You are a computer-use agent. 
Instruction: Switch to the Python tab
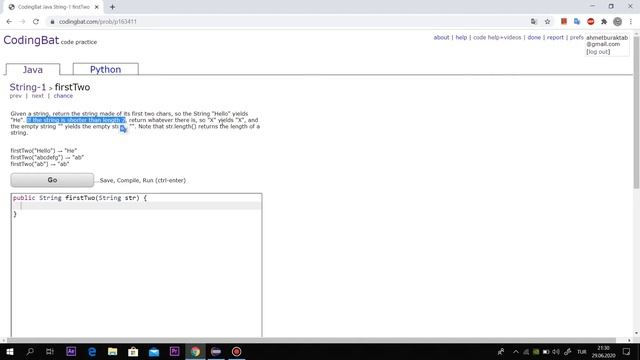click(105, 69)
